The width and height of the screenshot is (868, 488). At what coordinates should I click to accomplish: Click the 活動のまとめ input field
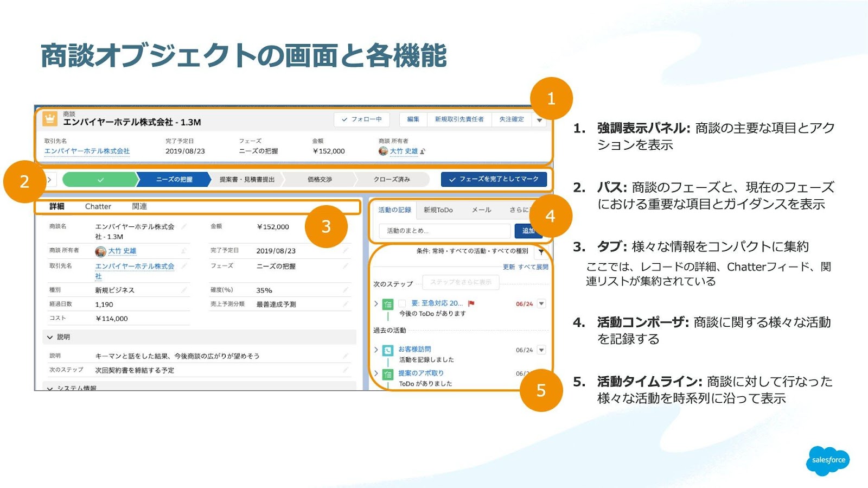click(x=445, y=231)
